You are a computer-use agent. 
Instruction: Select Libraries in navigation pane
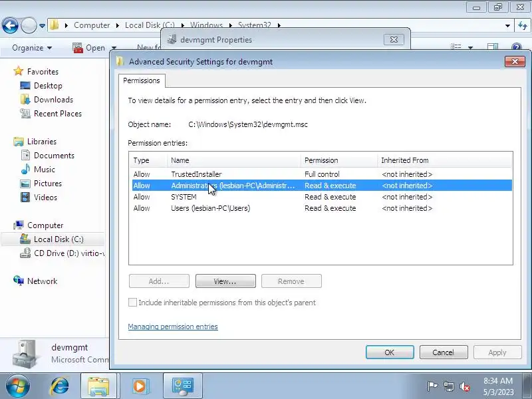[x=42, y=142]
